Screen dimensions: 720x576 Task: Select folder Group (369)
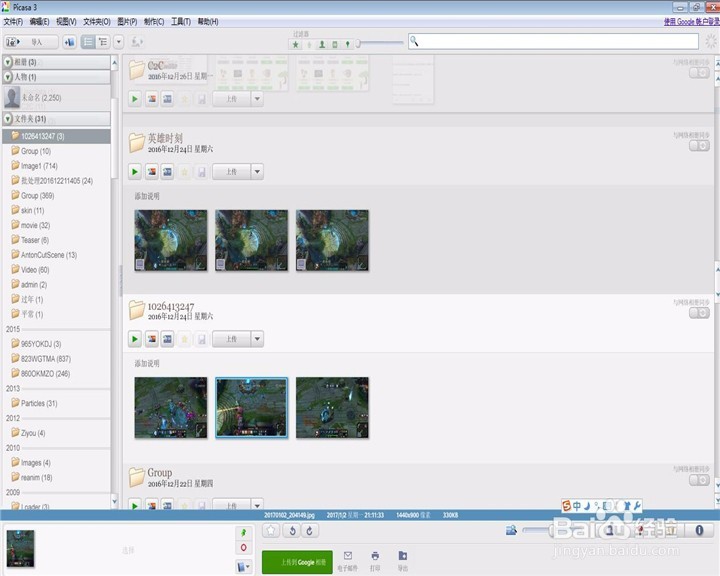click(37, 196)
